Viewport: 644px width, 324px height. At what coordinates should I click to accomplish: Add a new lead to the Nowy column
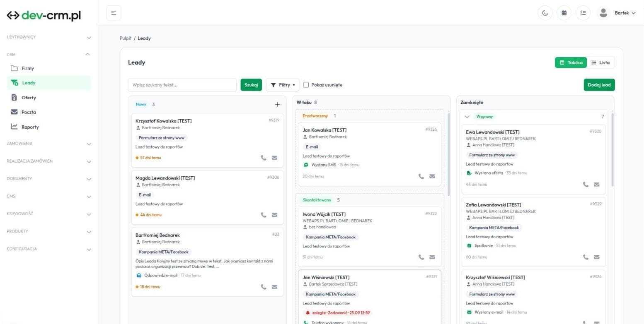click(277, 105)
